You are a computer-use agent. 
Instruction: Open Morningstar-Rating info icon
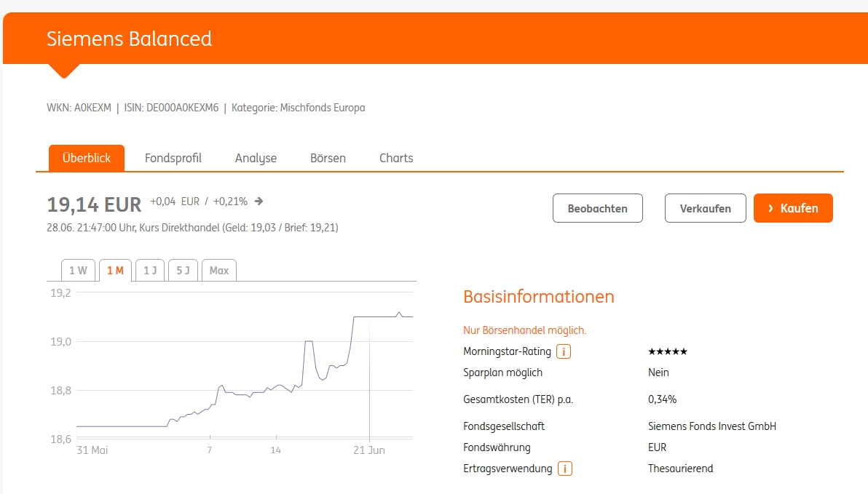click(x=563, y=352)
